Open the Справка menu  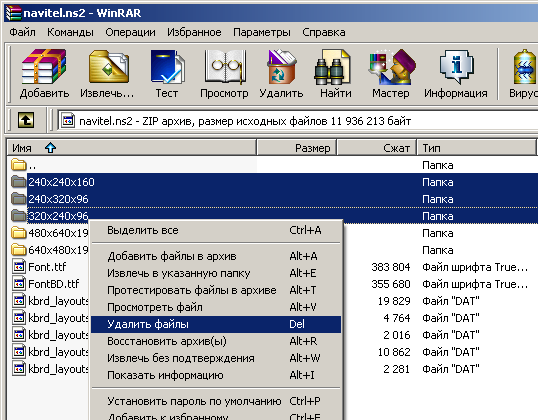click(324, 32)
